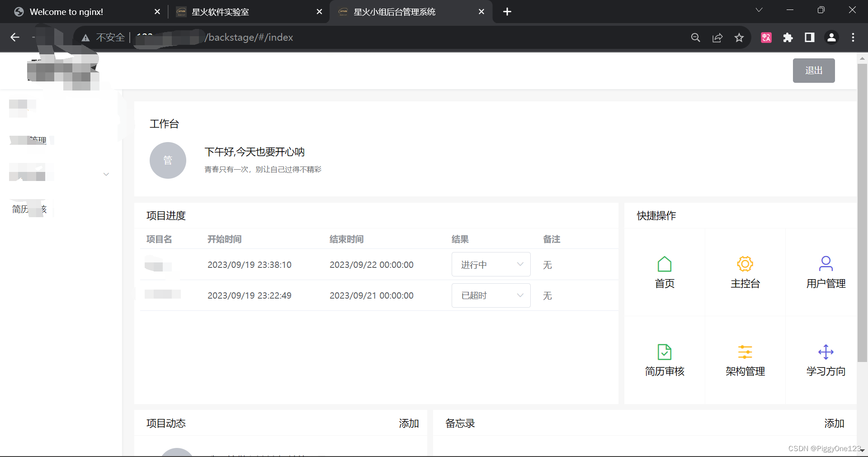The height and width of the screenshot is (457, 868).
Task: Click end time 2023/09/21 00:00:00
Action: (x=372, y=295)
